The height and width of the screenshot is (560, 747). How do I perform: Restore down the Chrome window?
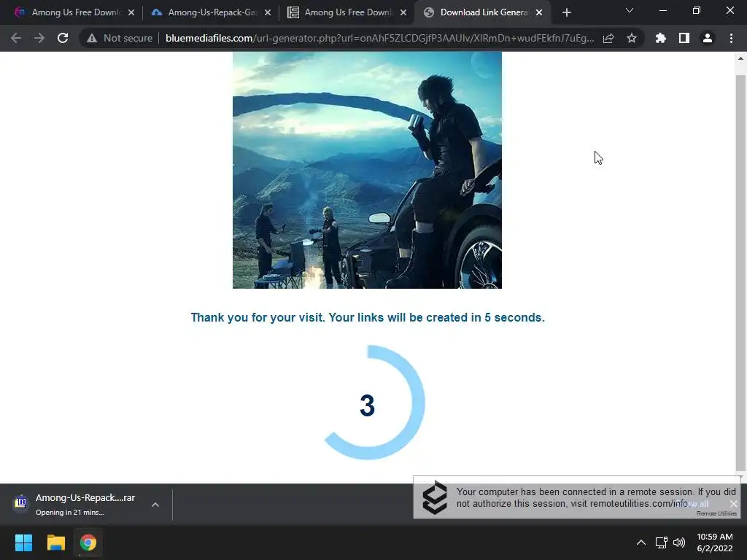click(x=697, y=10)
